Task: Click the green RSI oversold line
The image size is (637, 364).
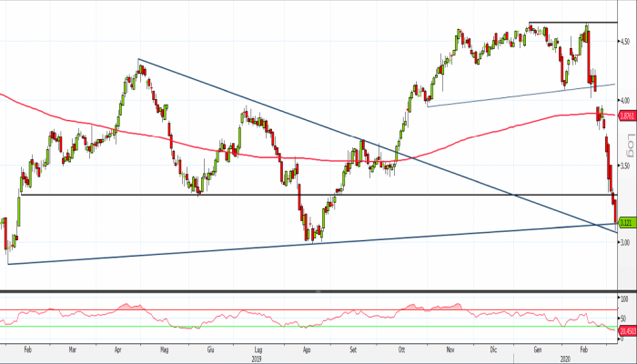Action: [273, 327]
